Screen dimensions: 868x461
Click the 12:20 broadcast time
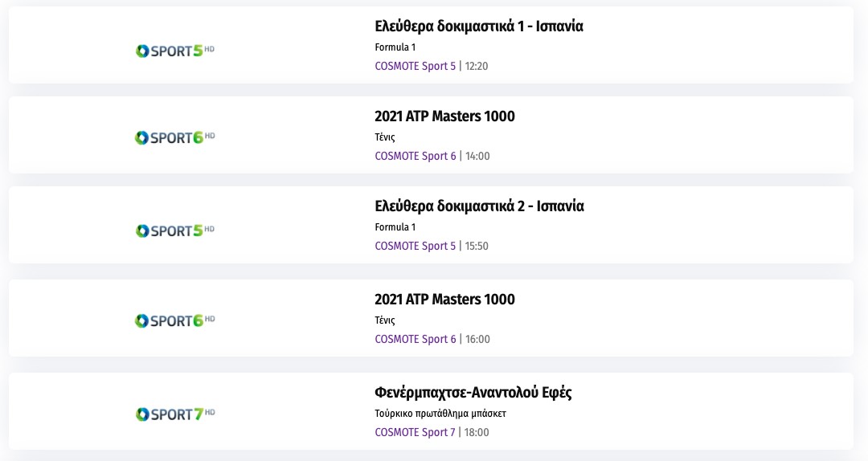477,66
